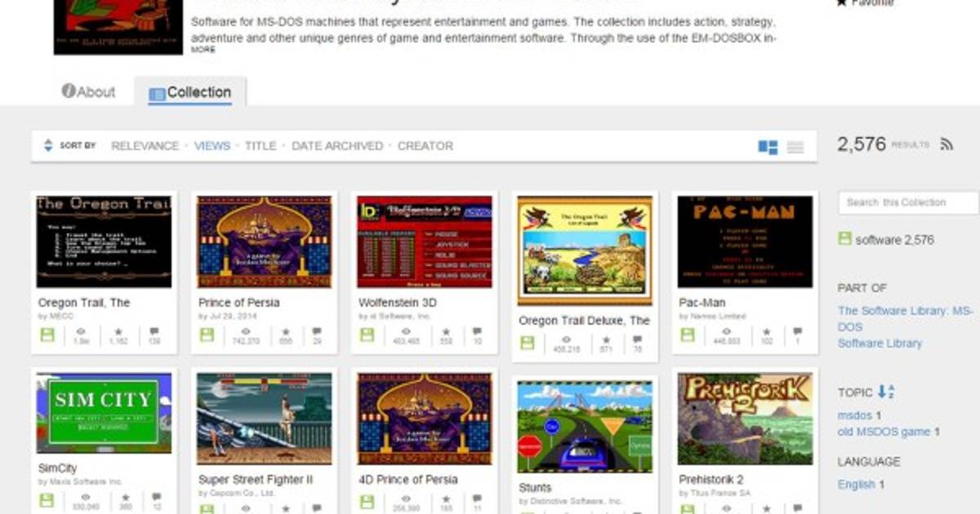This screenshot has width=980, height=514.
Task: Switch to list view icon
Action: [795, 147]
